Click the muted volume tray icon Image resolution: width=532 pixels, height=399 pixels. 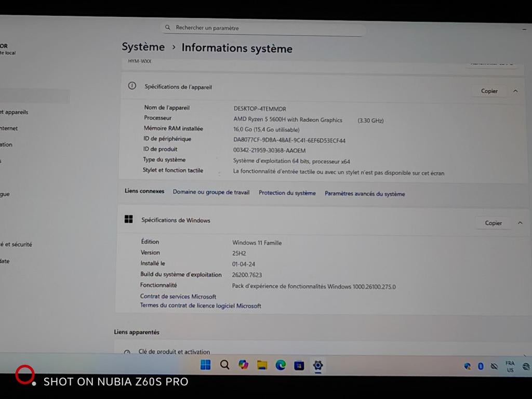click(495, 366)
